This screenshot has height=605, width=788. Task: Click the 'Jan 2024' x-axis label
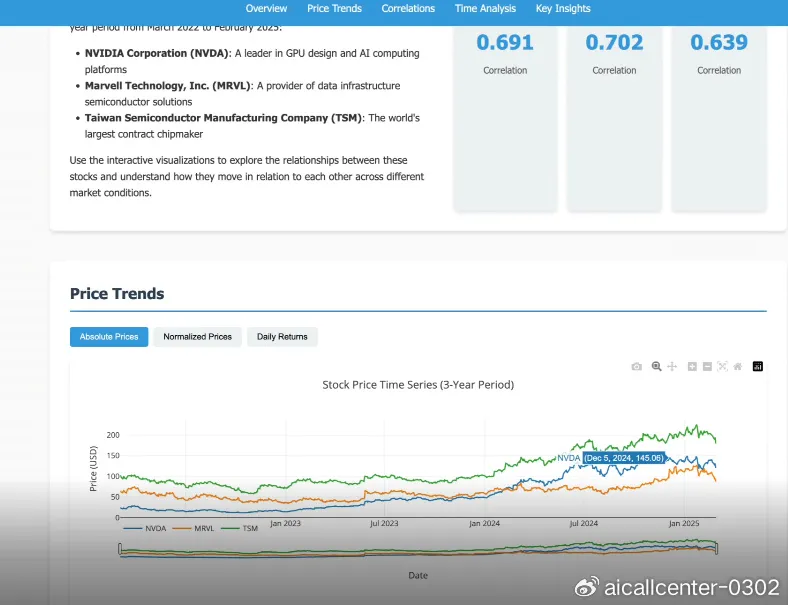484,524
